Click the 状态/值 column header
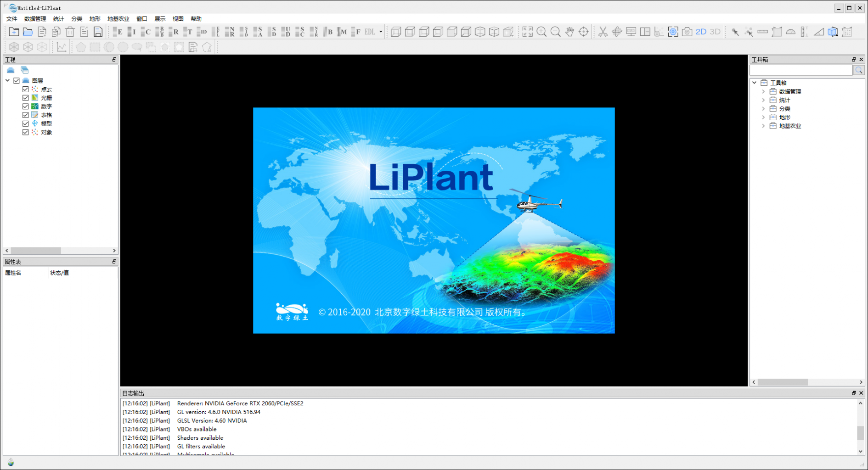 [60, 273]
